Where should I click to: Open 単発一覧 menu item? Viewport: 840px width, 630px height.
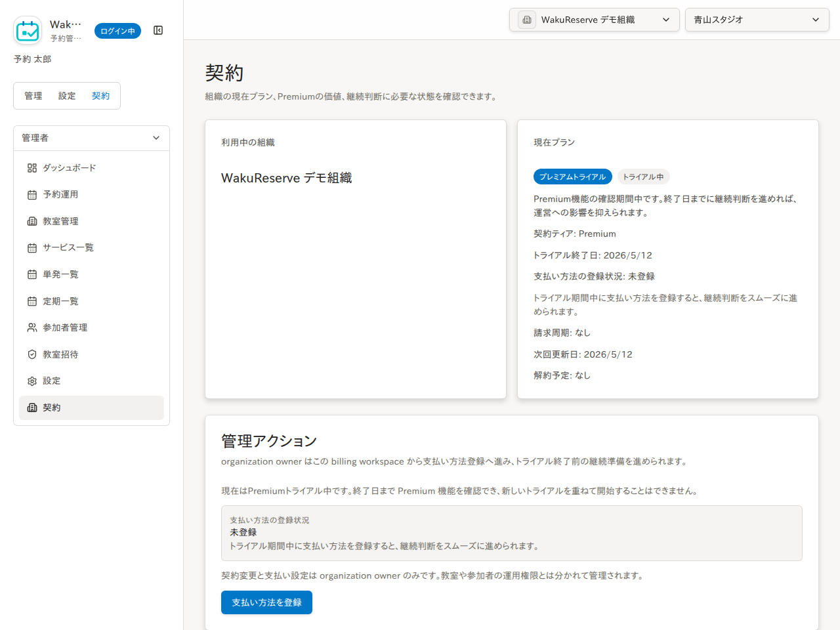91,274
